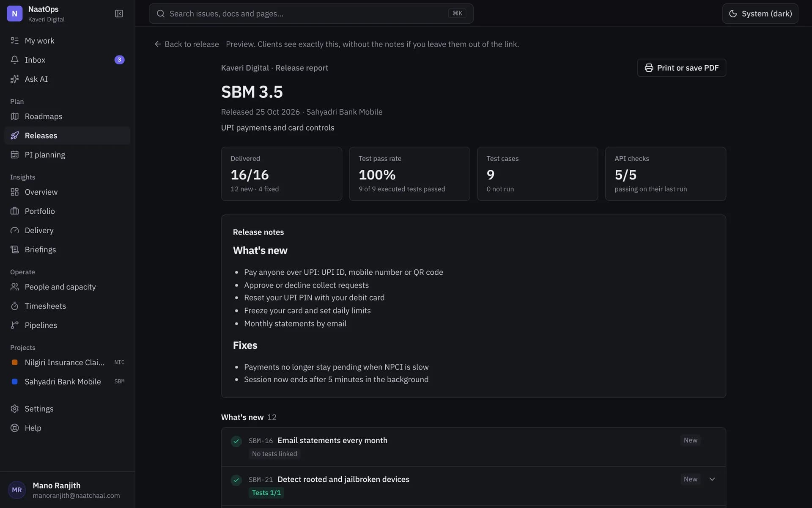The image size is (812, 508).
Task: Open Detect rooted and jailbroken devices issue
Action: pos(343,479)
